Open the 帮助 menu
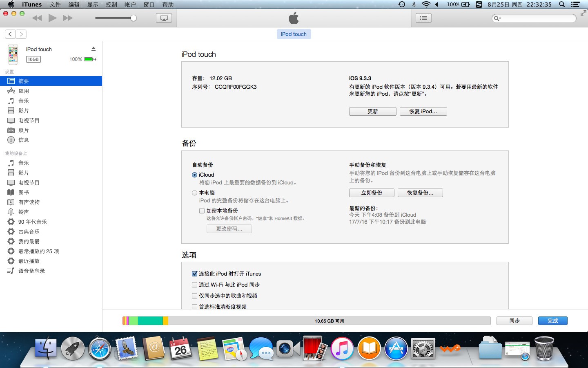Image resolution: width=588 pixels, height=368 pixels. [168, 4]
